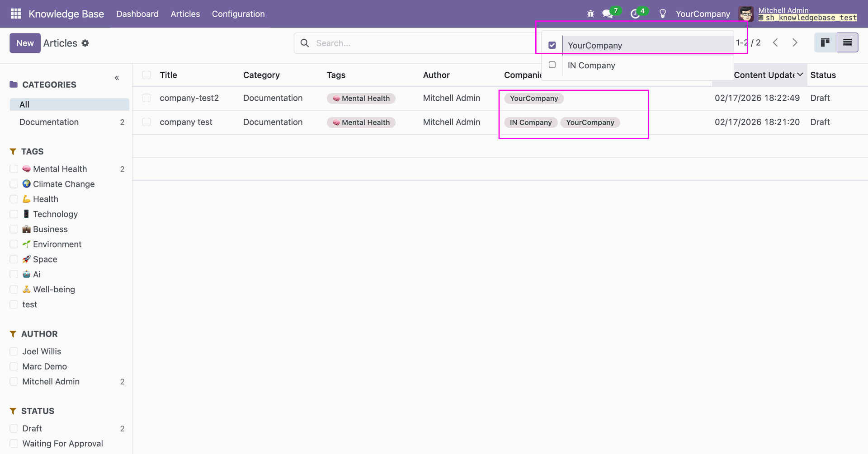Open the YourCompany company switcher

[x=703, y=14]
